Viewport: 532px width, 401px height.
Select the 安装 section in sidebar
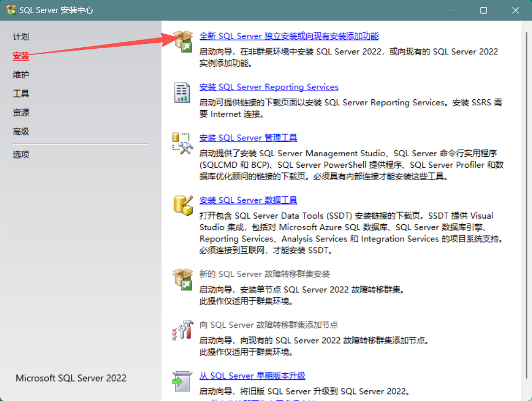pos(21,56)
